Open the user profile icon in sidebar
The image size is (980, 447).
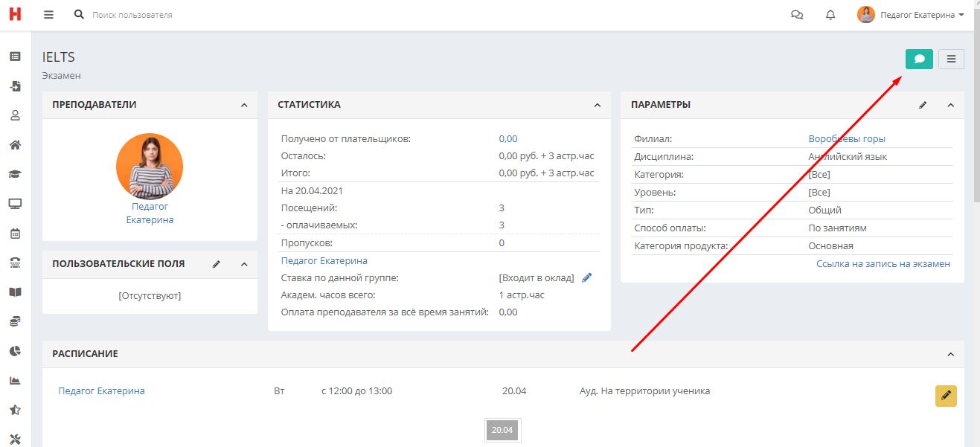tap(15, 115)
